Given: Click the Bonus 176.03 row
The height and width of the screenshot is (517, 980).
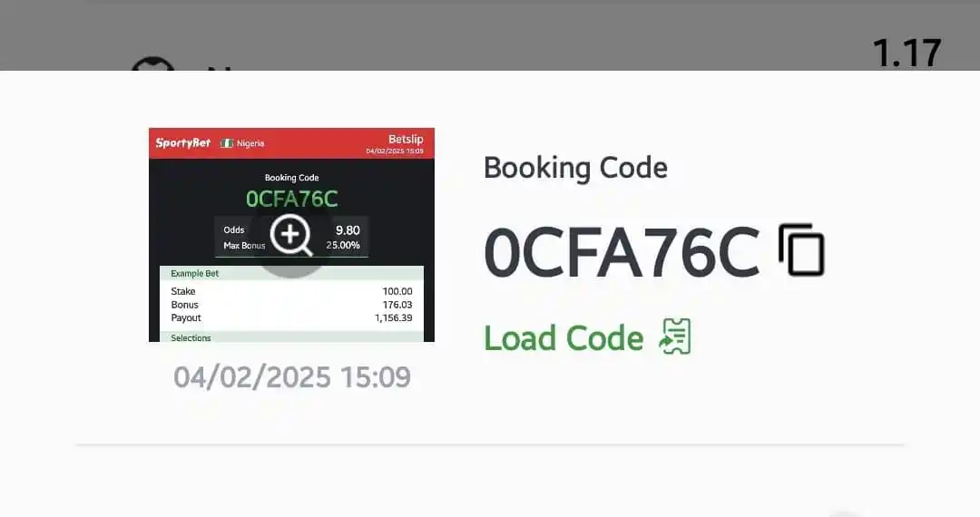Looking at the screenshot, I should pos(291,305).
